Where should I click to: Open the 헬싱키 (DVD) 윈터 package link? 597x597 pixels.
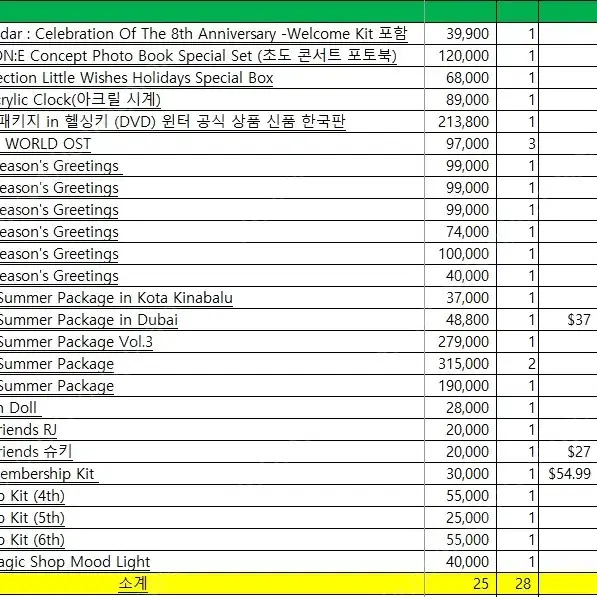click(172, 122)
